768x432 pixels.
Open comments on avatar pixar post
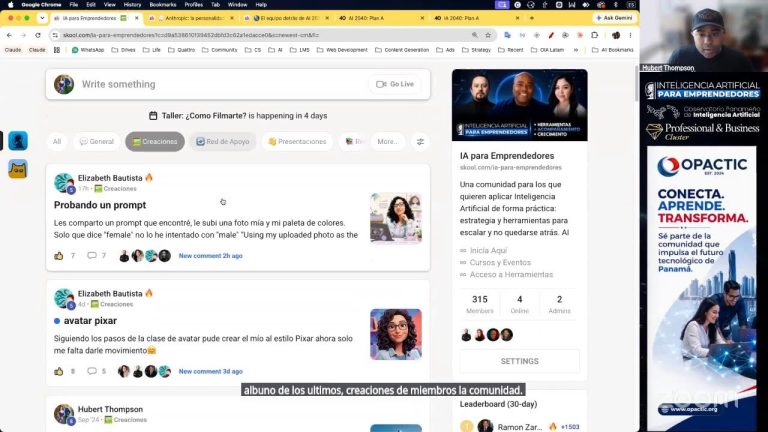click(92, 371)
